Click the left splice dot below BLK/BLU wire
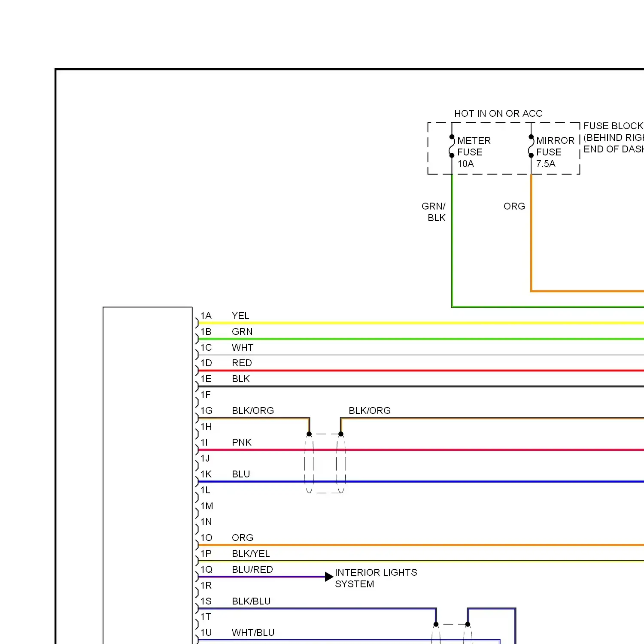Screen dimensions: 644x644 [x=436, y=625]
